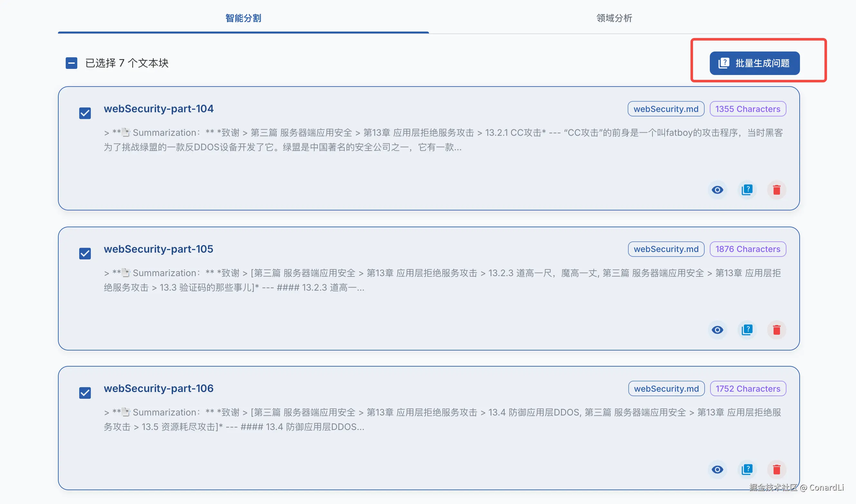
Task: Delete the webSecurity-part-105 text chunk
Action: click(x=776, y=330)
